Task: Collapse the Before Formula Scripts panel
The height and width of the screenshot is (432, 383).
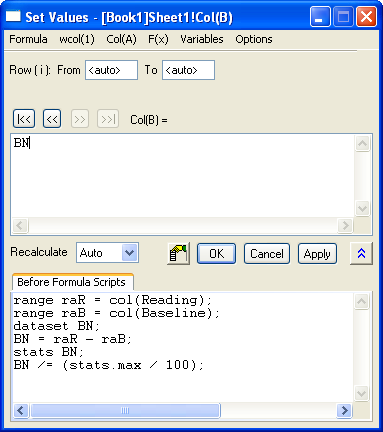Action: (x=361, y=254)
